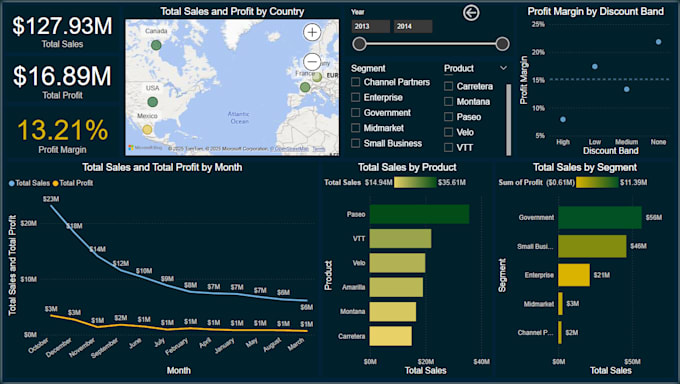Click the 2013 year start field

coord(370,26)
